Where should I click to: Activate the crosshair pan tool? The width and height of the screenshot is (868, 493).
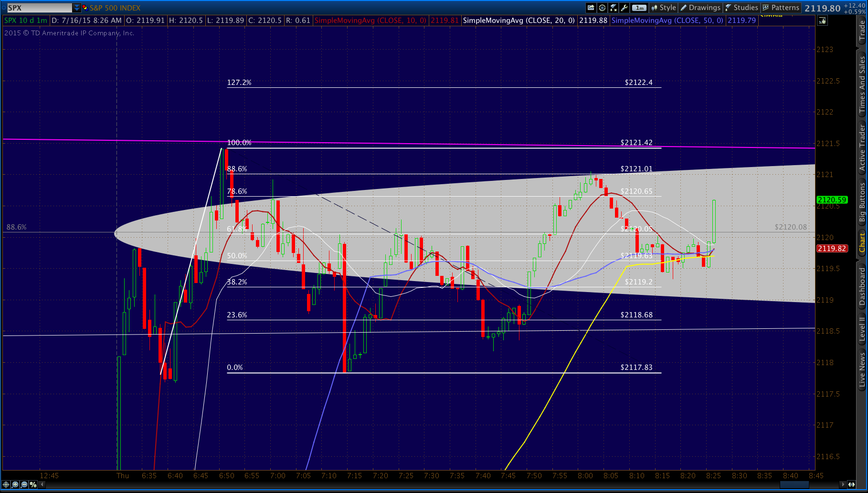(6, 484)
